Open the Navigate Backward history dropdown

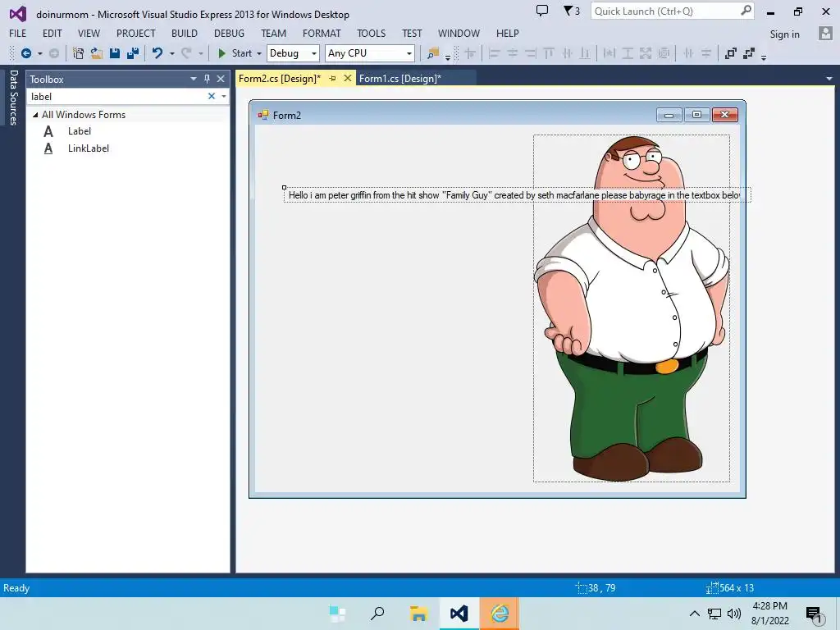[x=39, y=53]
